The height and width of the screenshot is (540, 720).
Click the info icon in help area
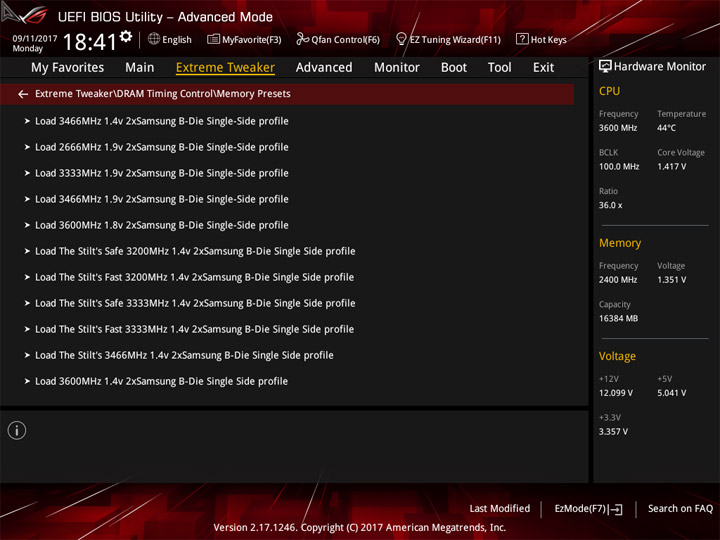pos(17,430)
